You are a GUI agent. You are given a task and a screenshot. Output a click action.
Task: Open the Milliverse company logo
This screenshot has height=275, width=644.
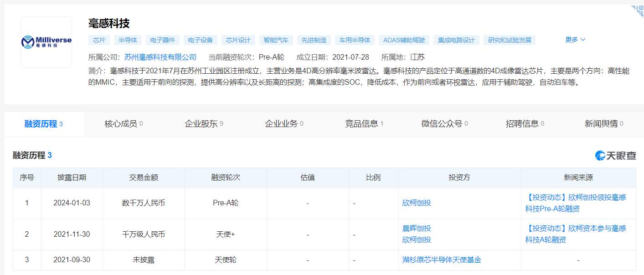tap(46, 42)
